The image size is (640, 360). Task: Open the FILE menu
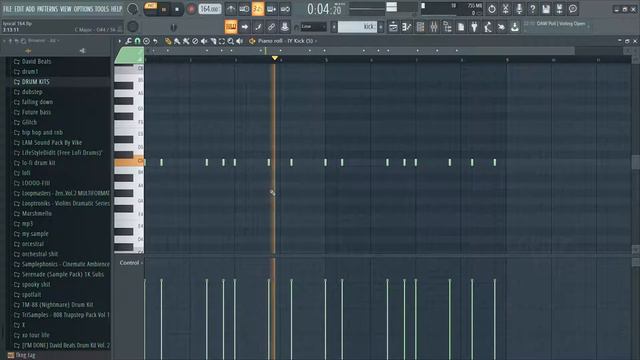(7, 9)
